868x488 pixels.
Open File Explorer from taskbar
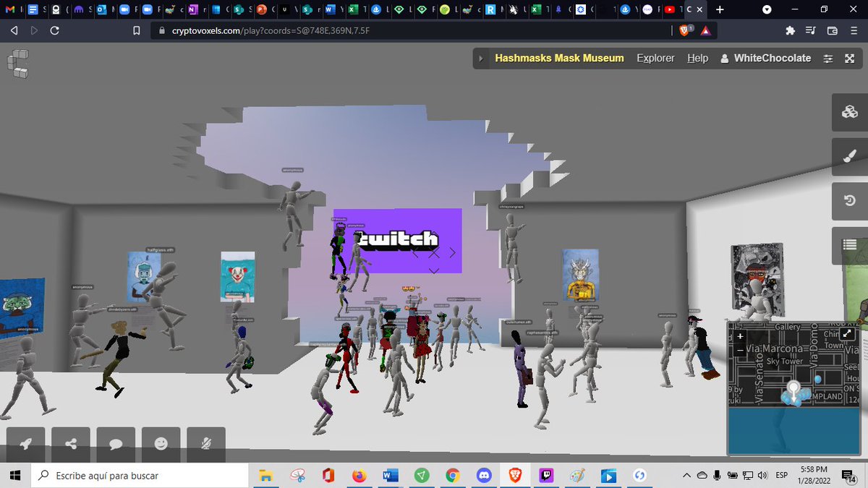tap(265, 475)
